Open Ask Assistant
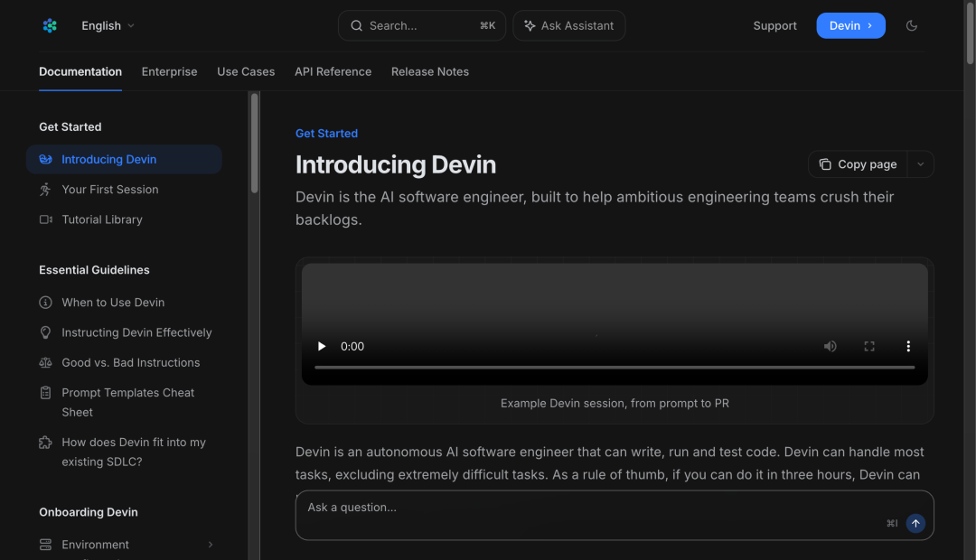This screenshot has width=976, height=560. click(x=569, y=25)
